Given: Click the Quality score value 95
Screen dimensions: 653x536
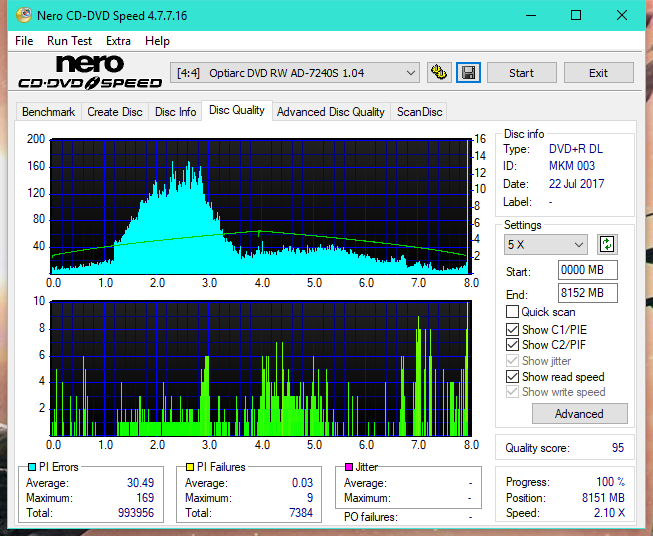Looking at the screenshot, I should [618, 448].
